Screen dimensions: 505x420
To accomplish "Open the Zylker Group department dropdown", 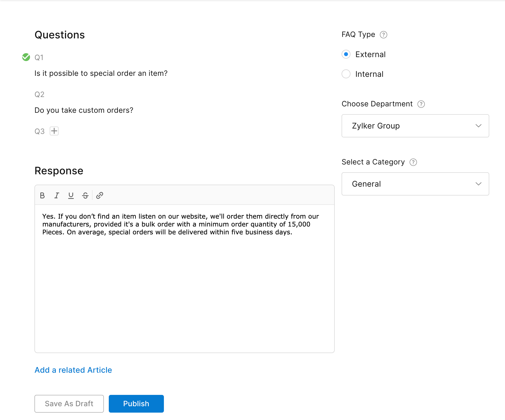I will 415,126.
